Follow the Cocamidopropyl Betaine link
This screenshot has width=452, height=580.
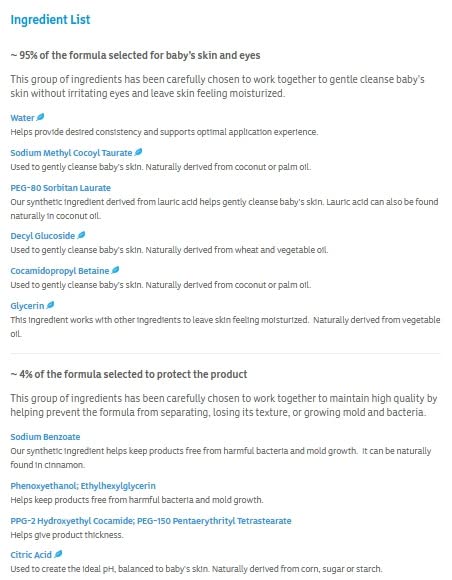click(x=60, y=271)
